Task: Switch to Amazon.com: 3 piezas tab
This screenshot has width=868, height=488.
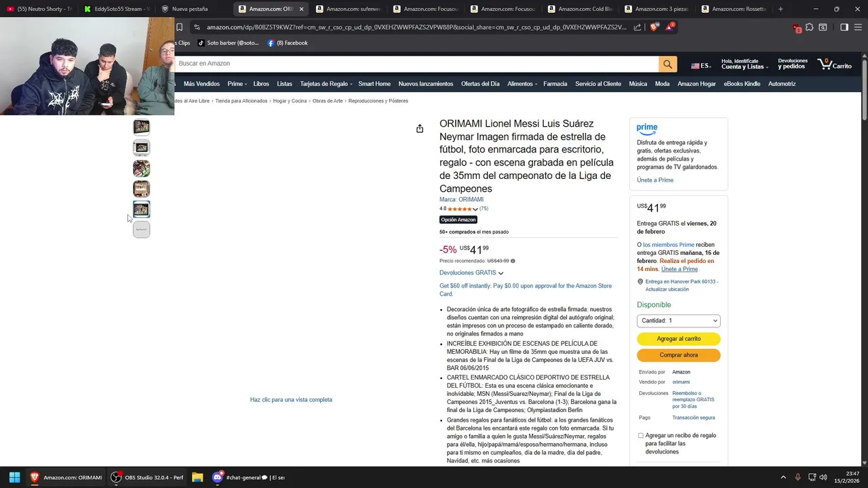Action: [658, 9]
